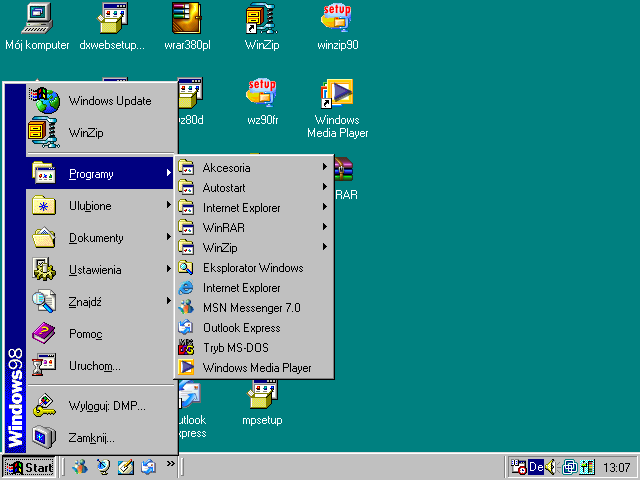Click the Show Desktop Quick Launch icon
The width and height of the screenshot is (640, 480).
126,467
